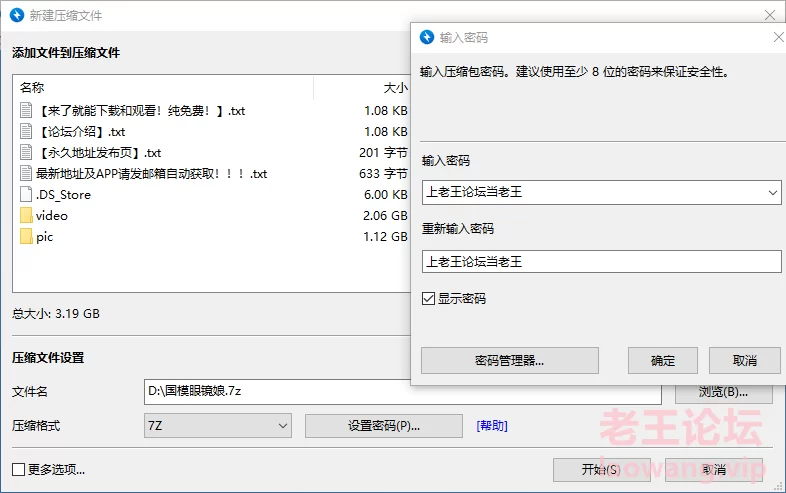Screen dimensions: 786x493
Task: Open the 压缩格式 7Z dropdown
Action: 218,426
